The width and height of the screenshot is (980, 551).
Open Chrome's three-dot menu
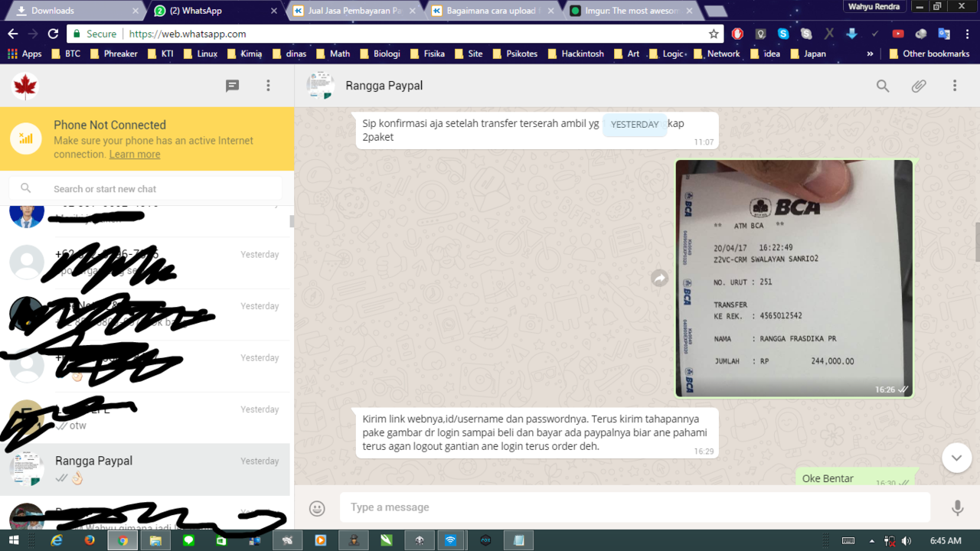[x=966, y=34]
